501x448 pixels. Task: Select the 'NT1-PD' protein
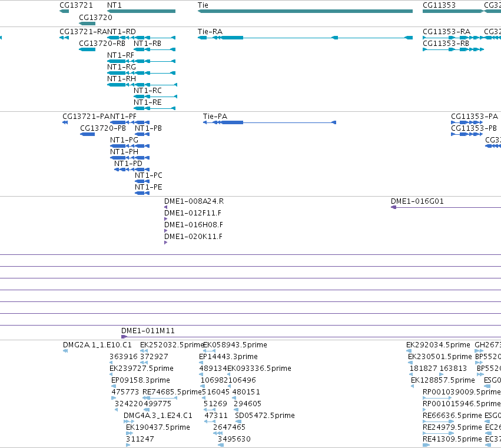pyautogui.click(x=132, y=170)
